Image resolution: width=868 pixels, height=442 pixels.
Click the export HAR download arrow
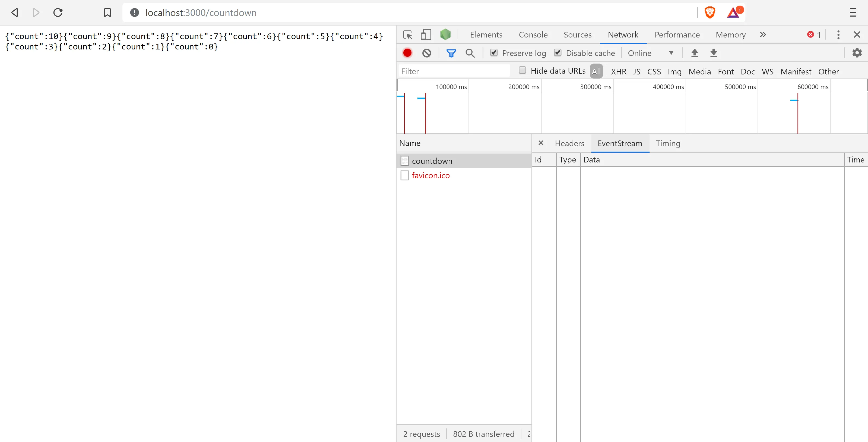[x=714, y=53]
